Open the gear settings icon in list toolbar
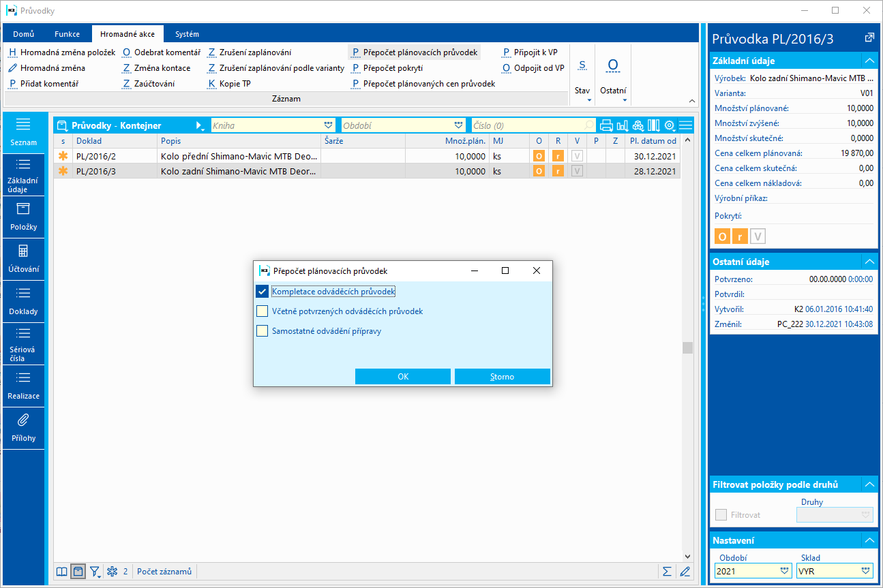The image size is (883, 588). coord(670,125)
